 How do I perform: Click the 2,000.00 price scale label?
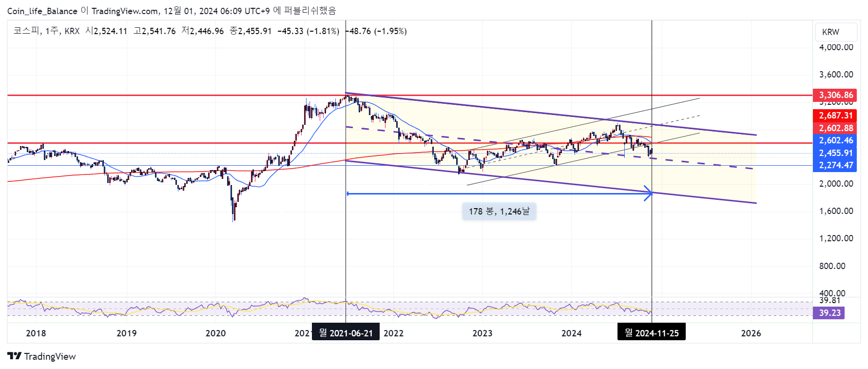[836, 184]
